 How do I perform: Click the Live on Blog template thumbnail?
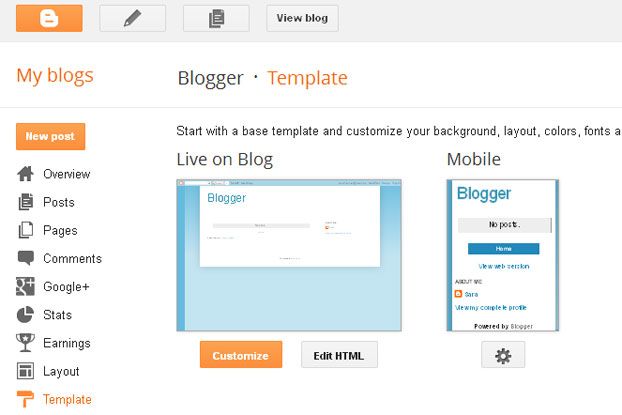[289, 255]
